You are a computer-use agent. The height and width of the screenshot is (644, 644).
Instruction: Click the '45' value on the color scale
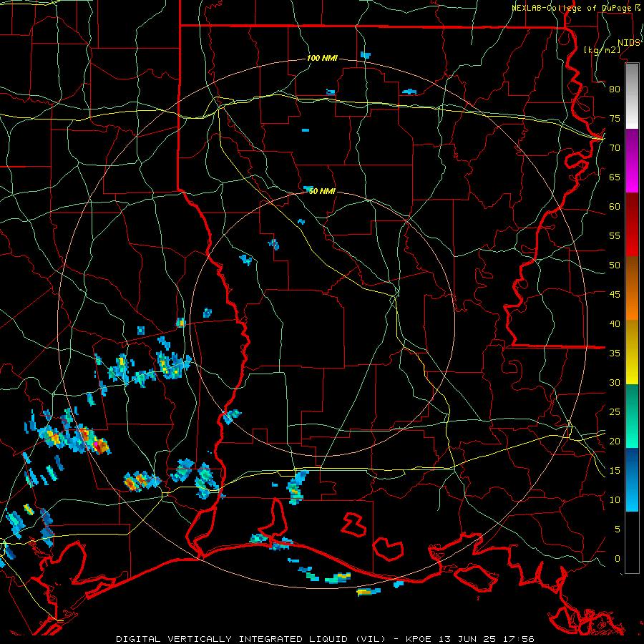pos(615,295)
